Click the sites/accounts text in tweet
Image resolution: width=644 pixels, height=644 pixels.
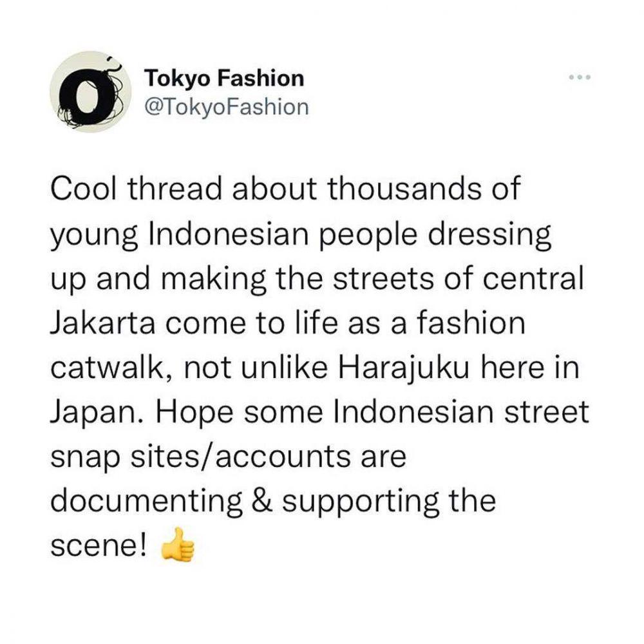269,457
